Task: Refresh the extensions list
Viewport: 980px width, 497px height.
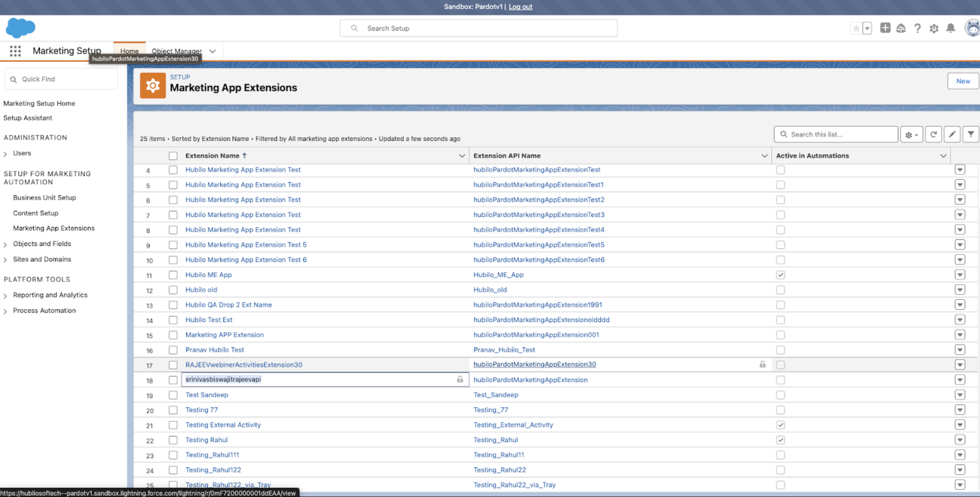Action: coord(933,134)
